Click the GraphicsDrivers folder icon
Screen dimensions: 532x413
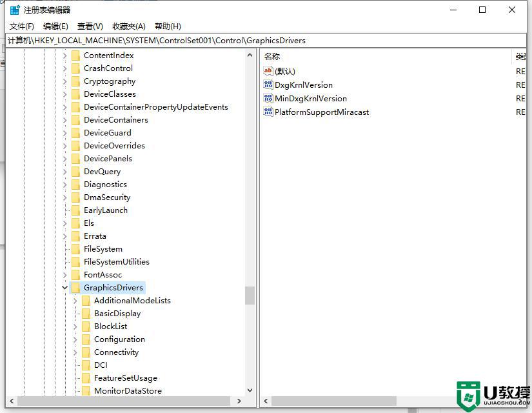click(76, 288)
